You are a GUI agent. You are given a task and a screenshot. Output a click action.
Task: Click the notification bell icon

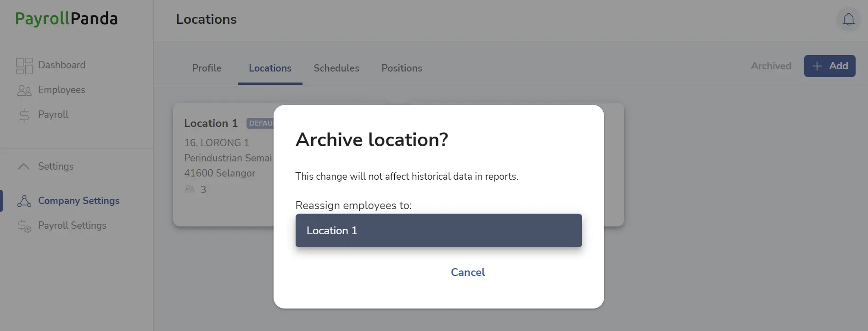tap(848, 20)
